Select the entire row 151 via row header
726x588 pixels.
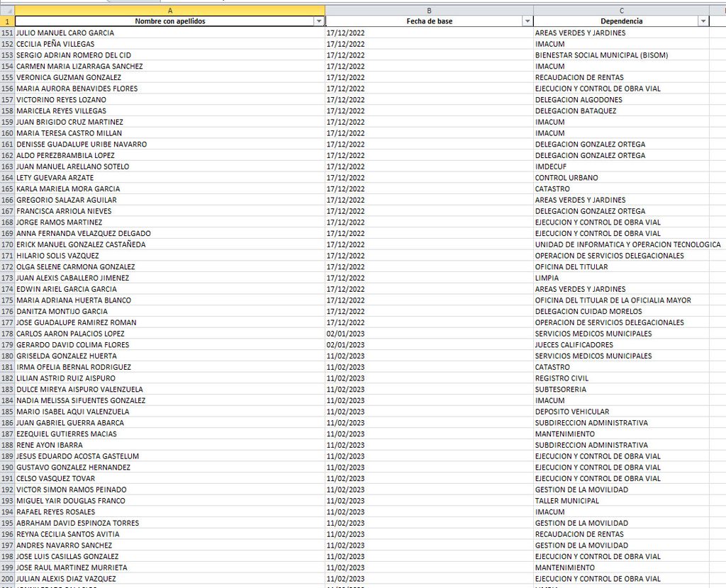pyautogui.click(x=7, y=33)
